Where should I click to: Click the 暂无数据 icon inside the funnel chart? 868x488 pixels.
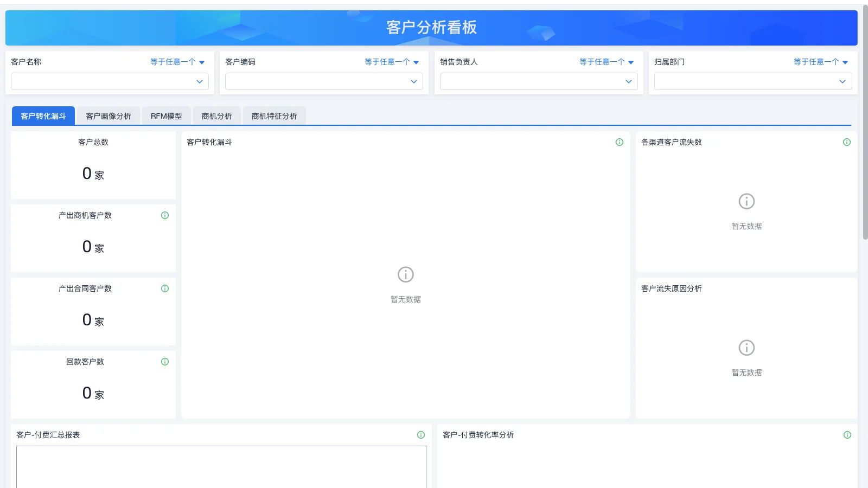point(406,274)
